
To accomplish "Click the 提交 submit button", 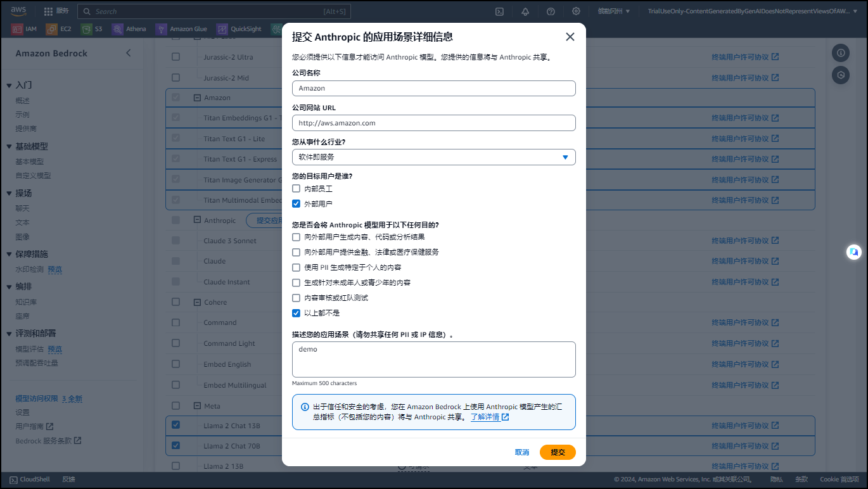I will coord(558,452).
